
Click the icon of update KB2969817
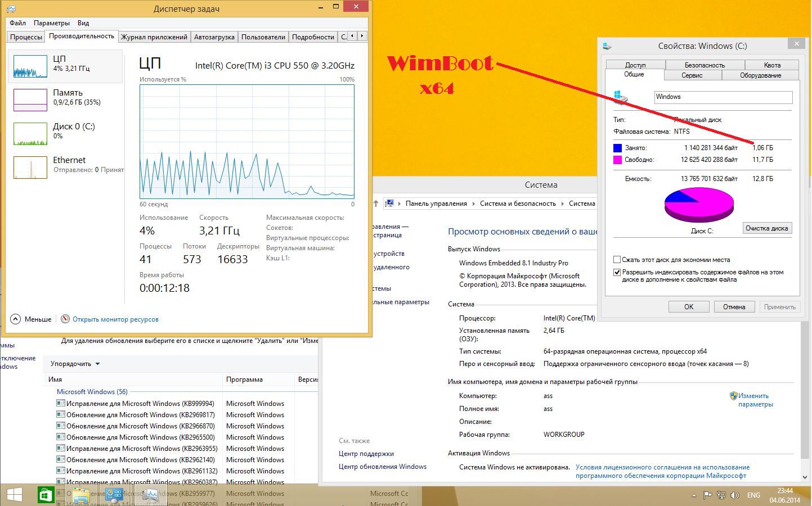click(61, 414)
